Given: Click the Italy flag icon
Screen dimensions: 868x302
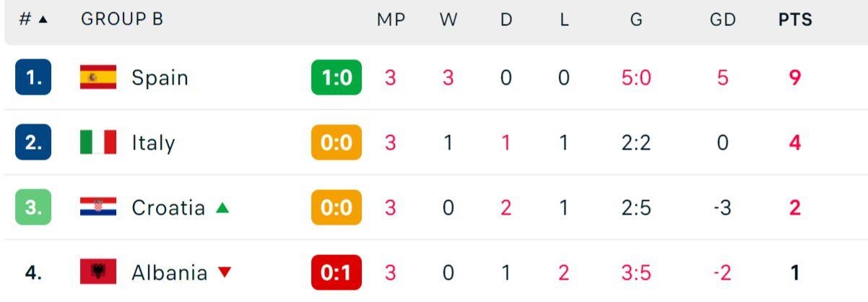Looking at the screenshot, I should click(98, 142).
